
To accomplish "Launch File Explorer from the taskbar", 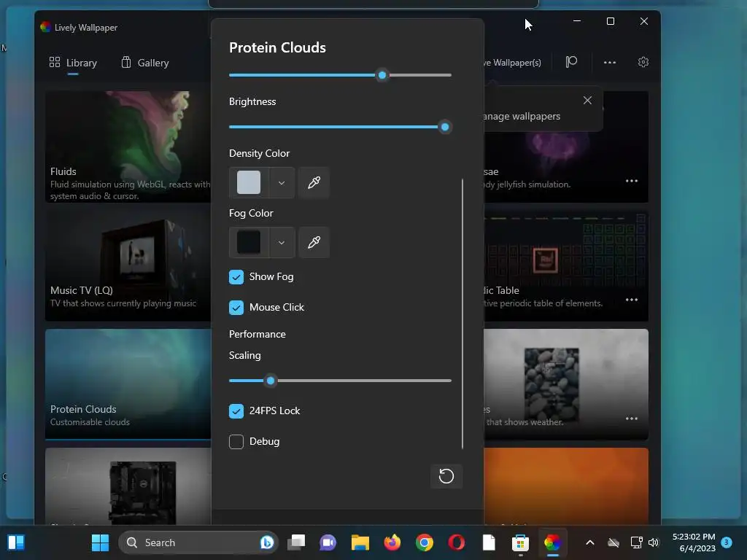I will [x=360, y=542].
